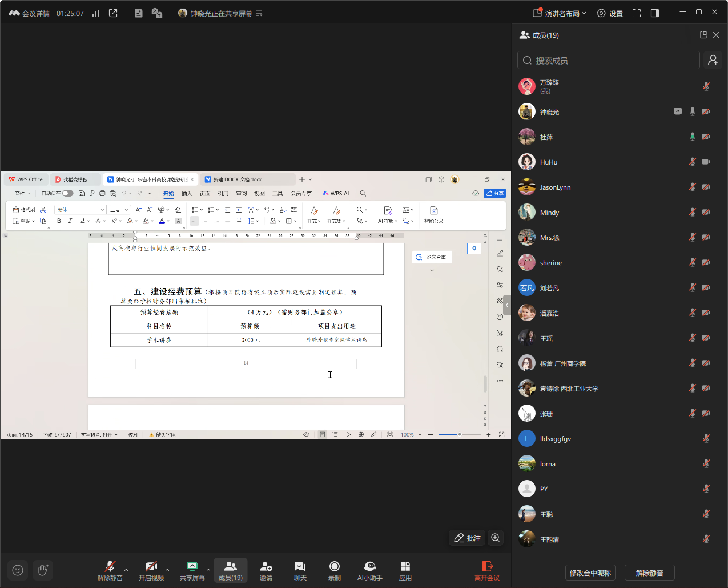
Task: Open the 聊天 chat panel
Action: point(300,570)
